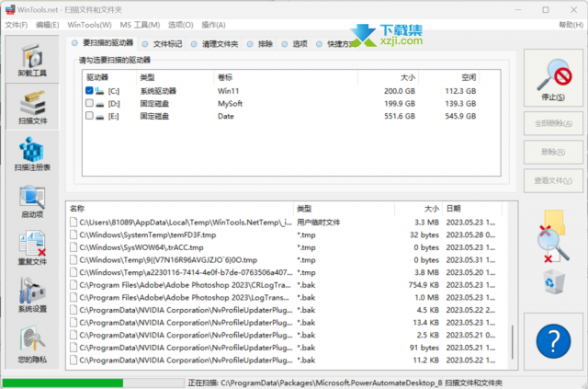Select the 'MySoft' volume label
This screenshot has width=588, height=389.
pos(230,104)
